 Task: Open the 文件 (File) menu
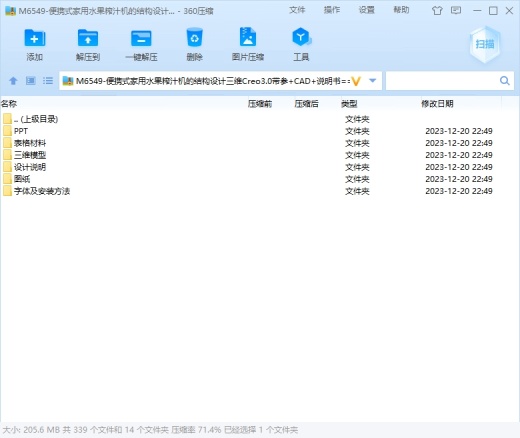click(x=297, y=10)
